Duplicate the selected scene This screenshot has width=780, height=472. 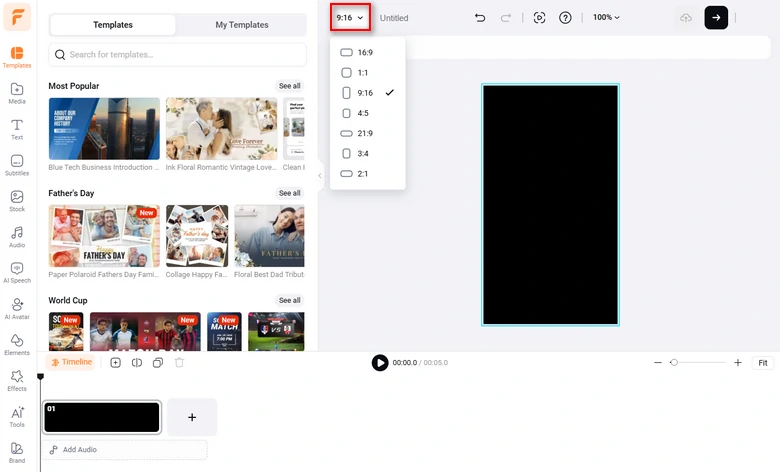[158, 363]
